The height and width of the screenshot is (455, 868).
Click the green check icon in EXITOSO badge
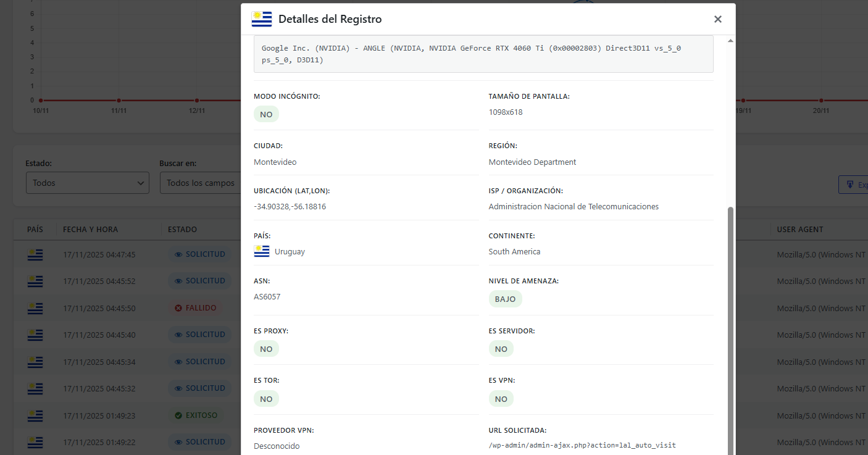click(x=179, y=415)
